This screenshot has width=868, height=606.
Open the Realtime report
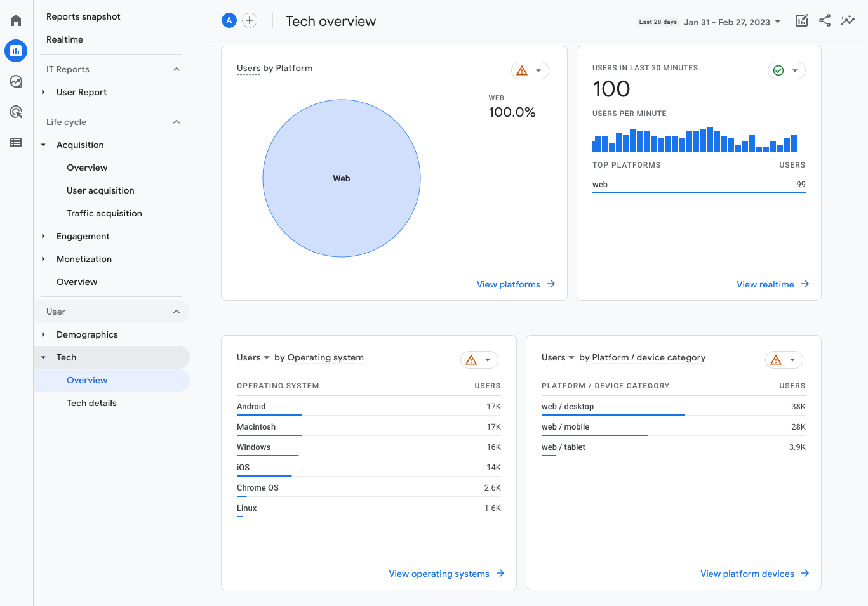point(65,39)
